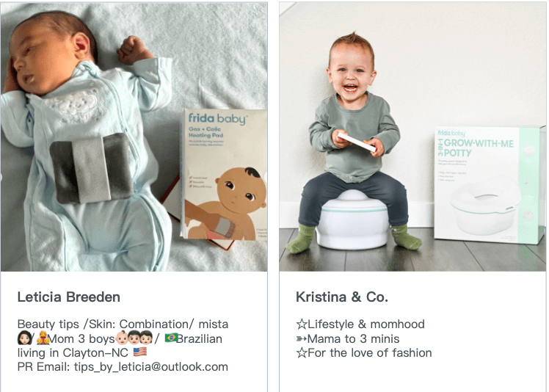This screenshot has width=549, height=392.
Task: Open the baby heating pad photo
Action: tap(134, 137)
